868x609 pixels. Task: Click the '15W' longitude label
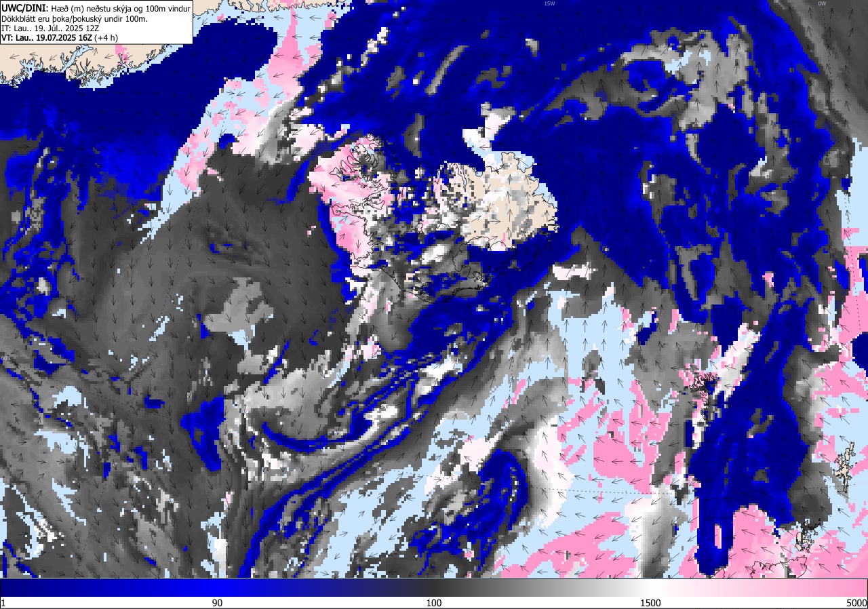[x=549, y=3]
